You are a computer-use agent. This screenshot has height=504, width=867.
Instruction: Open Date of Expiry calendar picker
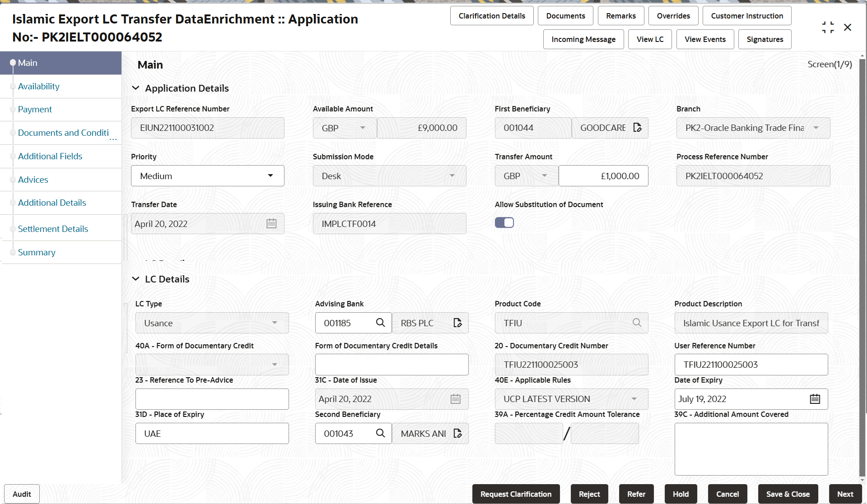(815, 399)
